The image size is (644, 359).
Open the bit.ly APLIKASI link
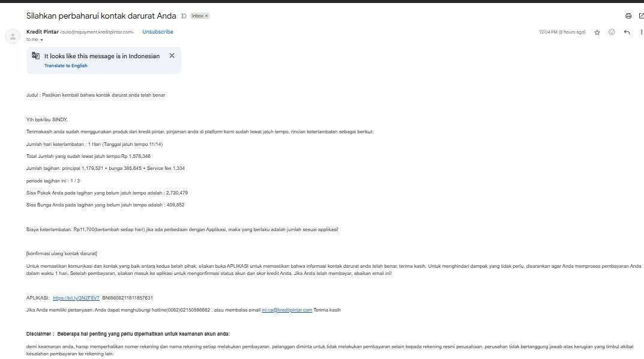76,298
